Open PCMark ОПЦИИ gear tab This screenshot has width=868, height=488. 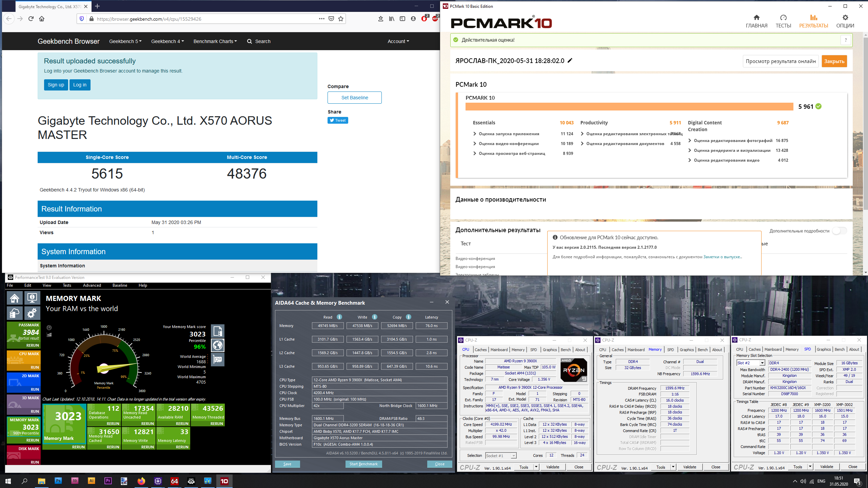(x=845, y=21)
